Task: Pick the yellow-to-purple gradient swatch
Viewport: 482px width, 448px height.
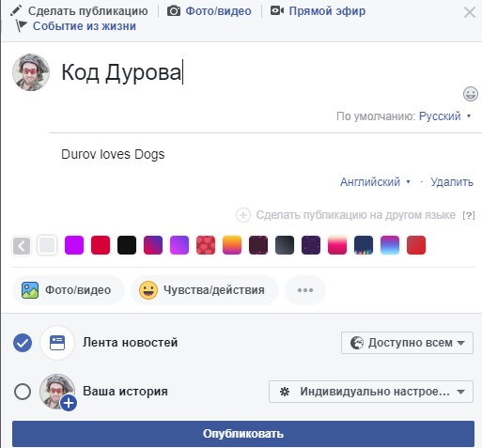Action: pos(232,245)
